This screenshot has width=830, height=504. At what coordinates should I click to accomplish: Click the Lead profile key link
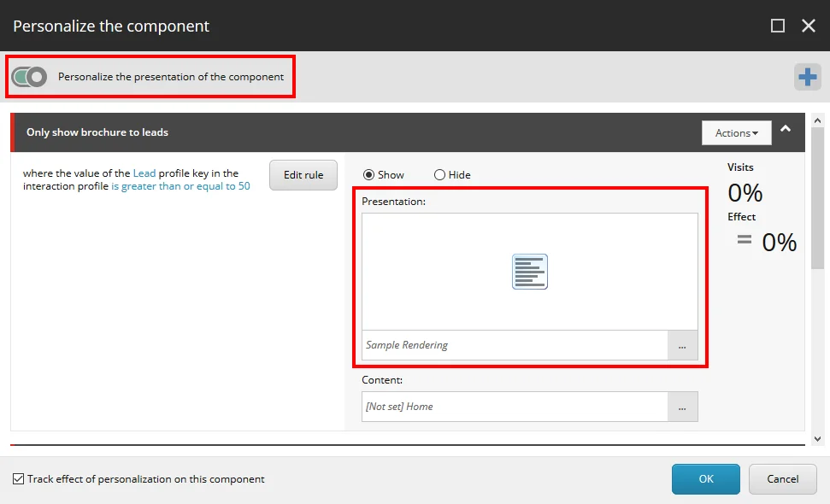(x=144, y=173)
